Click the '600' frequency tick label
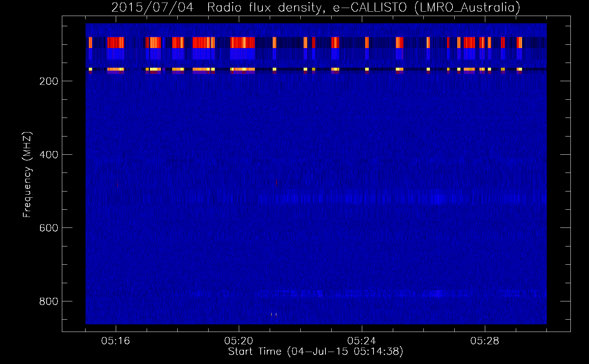The height and width of the screenshot is (364, 589). (48, 228)
